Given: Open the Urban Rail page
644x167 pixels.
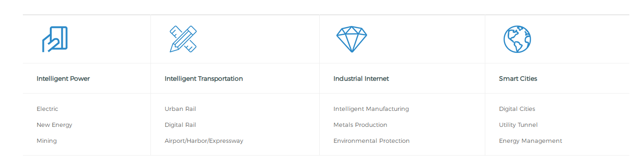Looking at the screenshot, I should [x=180, y=109].
